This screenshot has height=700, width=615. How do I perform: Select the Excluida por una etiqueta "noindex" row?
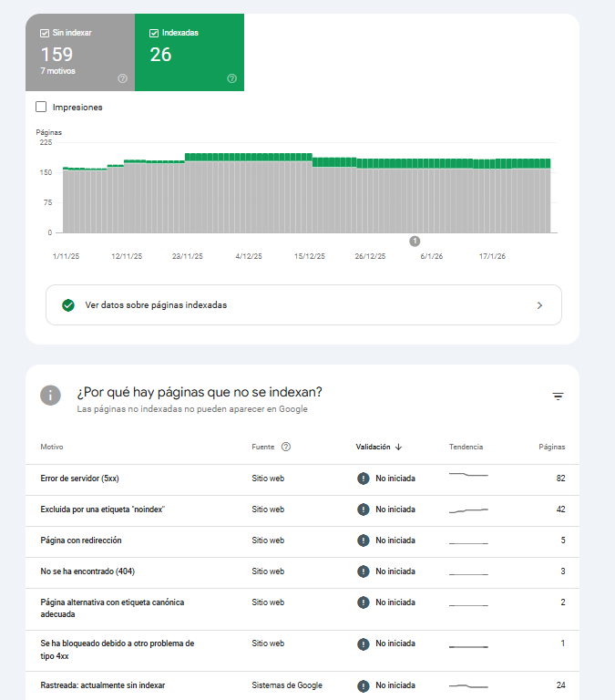point(103,510)
